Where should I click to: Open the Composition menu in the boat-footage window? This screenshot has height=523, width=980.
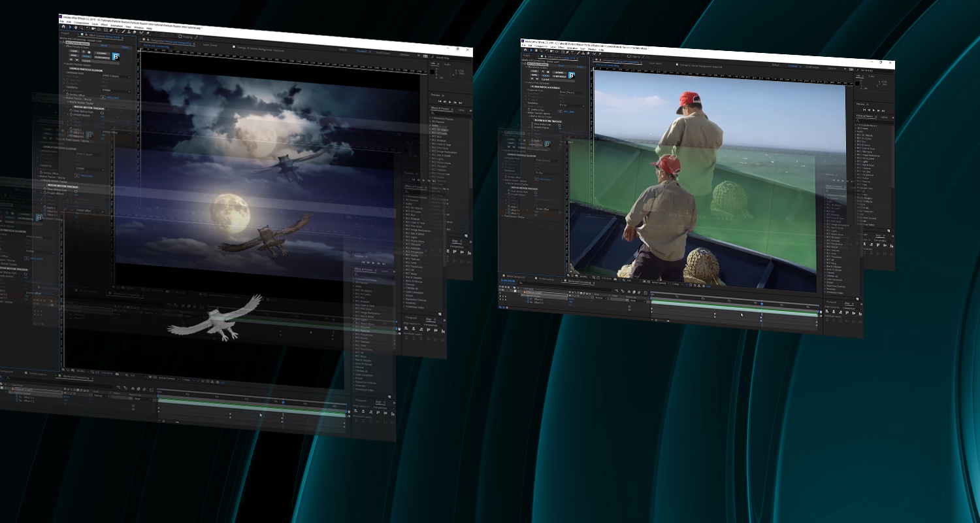click(x=541, y=46)
